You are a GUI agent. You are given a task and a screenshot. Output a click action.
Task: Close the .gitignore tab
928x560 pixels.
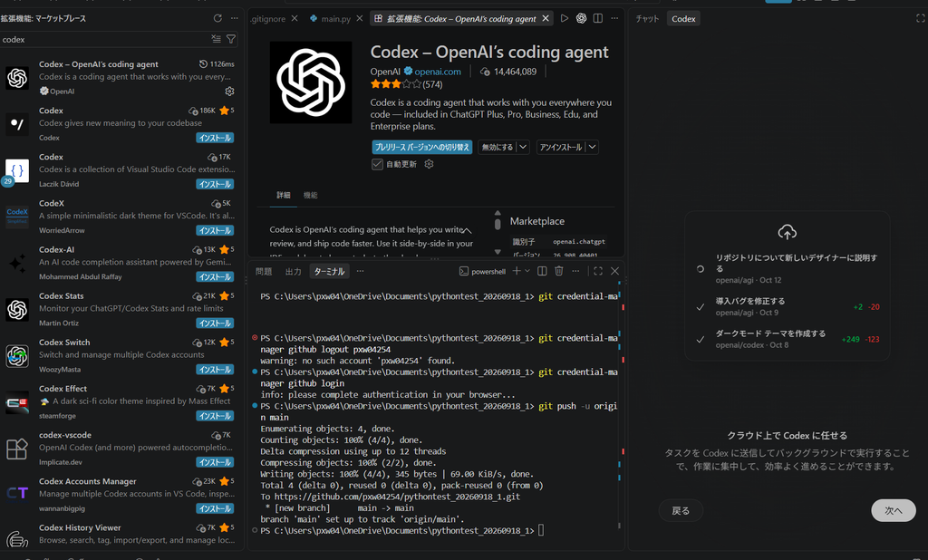[295, 18]
